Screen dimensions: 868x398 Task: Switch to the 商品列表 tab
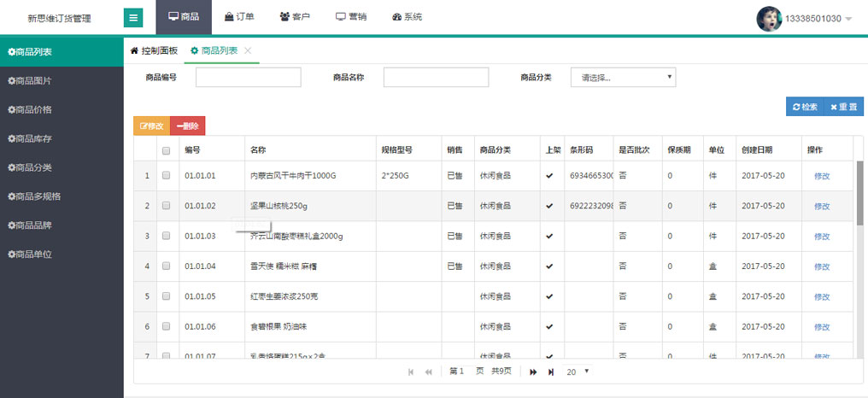tap(214, 51)
